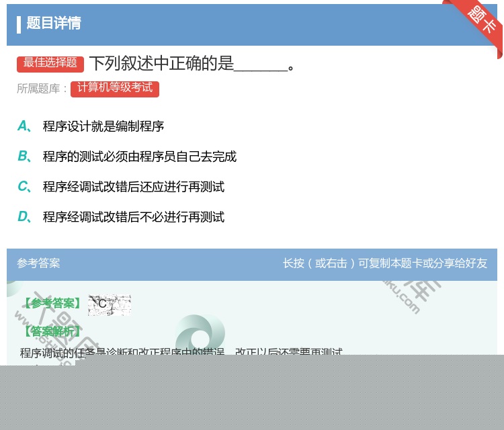Screen dimensions: 504x430
Task: Click the answer image showing C
Action: [x=110, y=304]
